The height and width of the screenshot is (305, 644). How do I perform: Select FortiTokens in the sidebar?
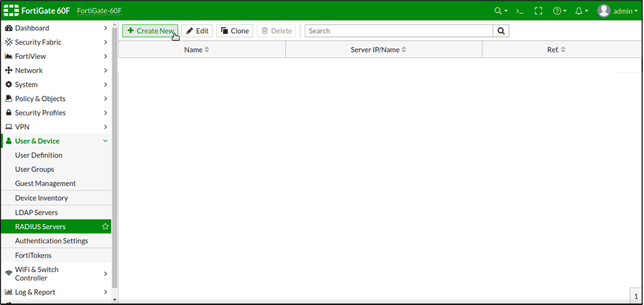tap(33, 255)
